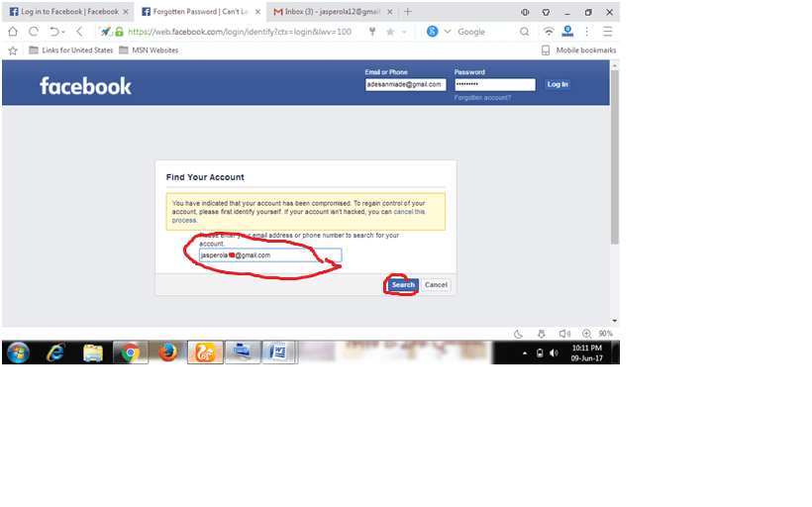Open Microsoft Word from taskbar
This screenshot has height=507, width=812.
[278, 354]
